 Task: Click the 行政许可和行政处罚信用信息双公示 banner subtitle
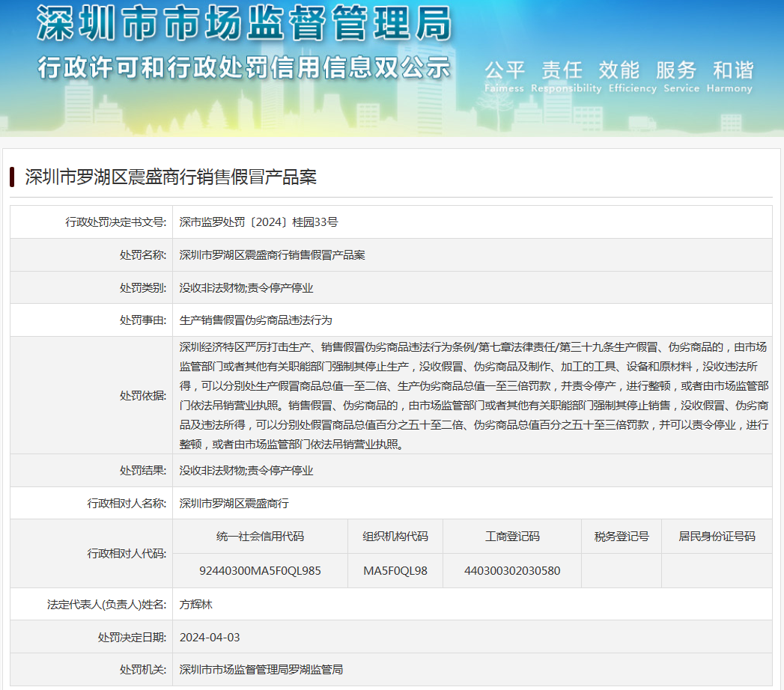244,68
